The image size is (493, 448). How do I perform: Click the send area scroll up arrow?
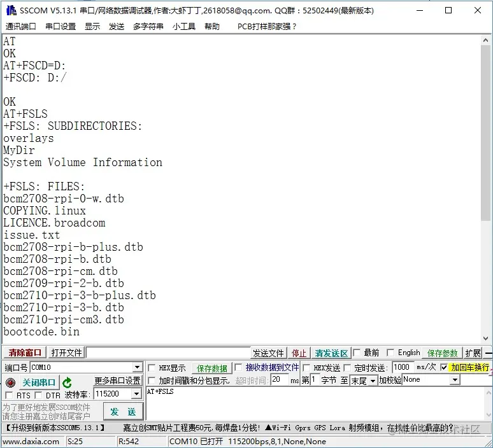489,393
